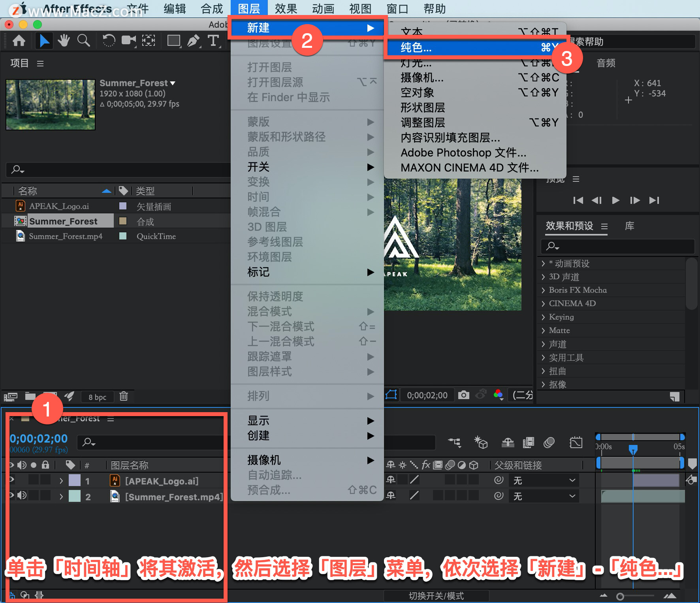
Task: Click parent pick whip for APEAK_Logo.ai layer
Action: (x=499, y=480)
